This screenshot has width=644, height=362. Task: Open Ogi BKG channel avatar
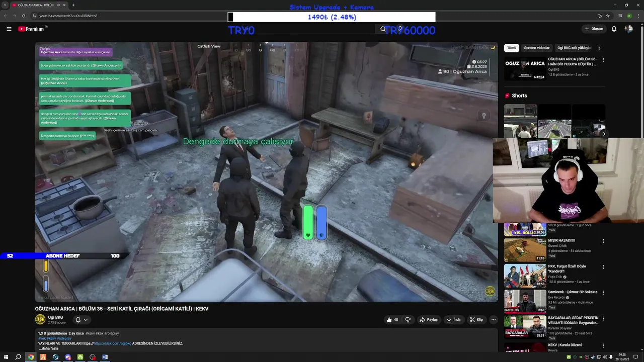[40, 319]
